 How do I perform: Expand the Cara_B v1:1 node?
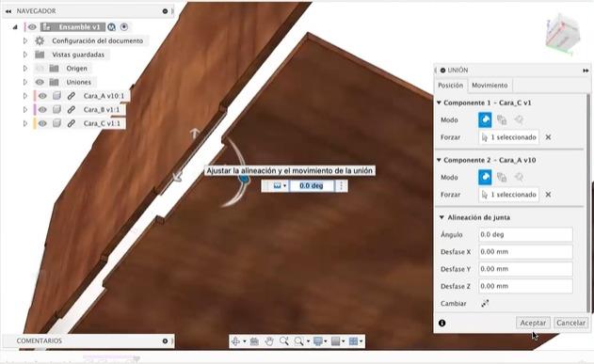click(25, 110)
